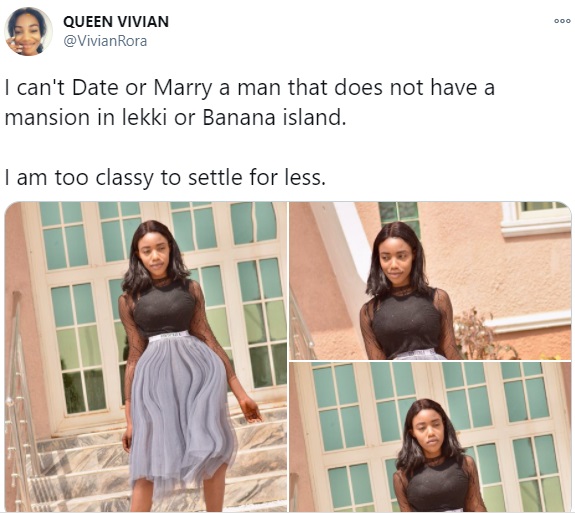Open the large left staircase photo
575x515 pixels.
tap(146, 357)
